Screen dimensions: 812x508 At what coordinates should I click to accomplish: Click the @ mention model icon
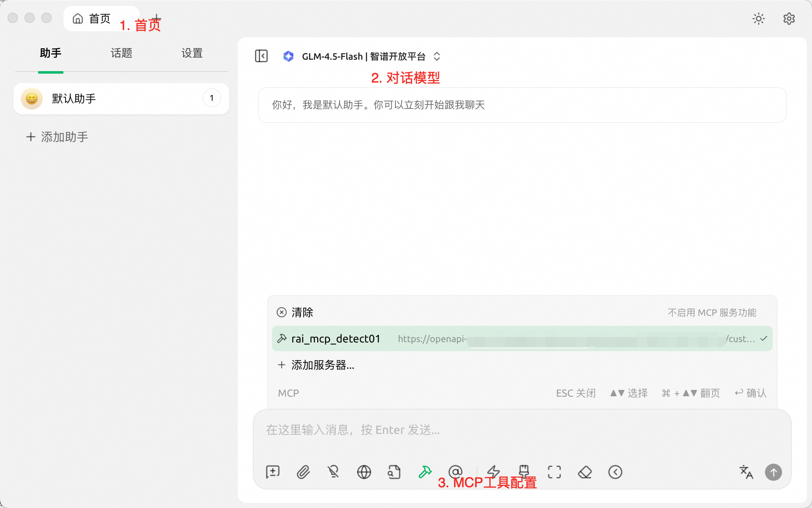pos(455,471)
